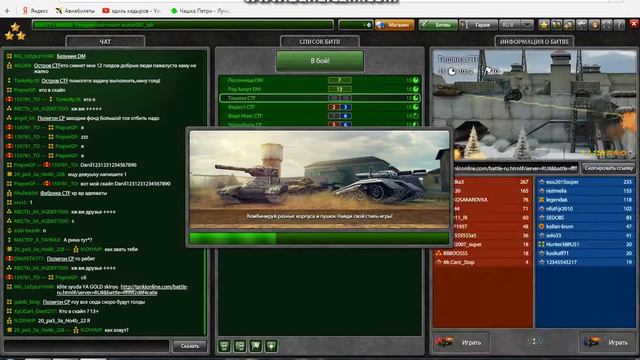Select player BBBOOSSS in red team
The width and height of the screenshot is (640, 360).
point(483,253)
